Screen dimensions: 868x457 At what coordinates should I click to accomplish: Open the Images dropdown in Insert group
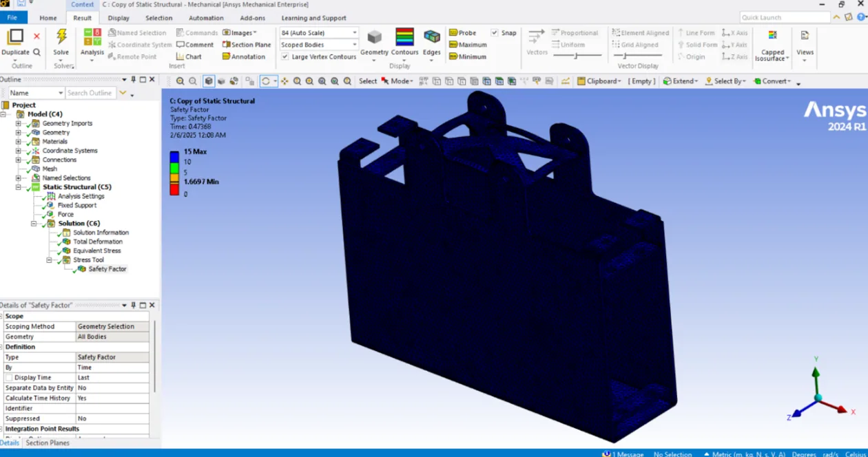pos(239,33)
